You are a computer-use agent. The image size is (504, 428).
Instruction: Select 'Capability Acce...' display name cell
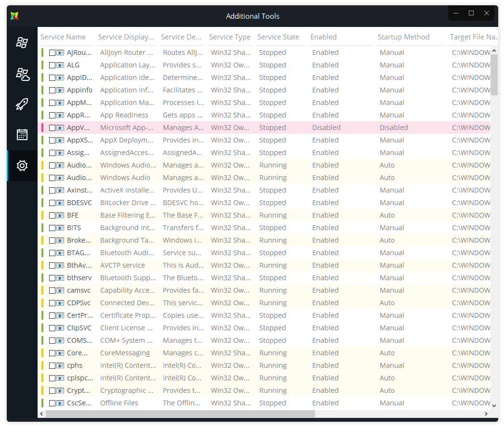[x=127, y=291]
